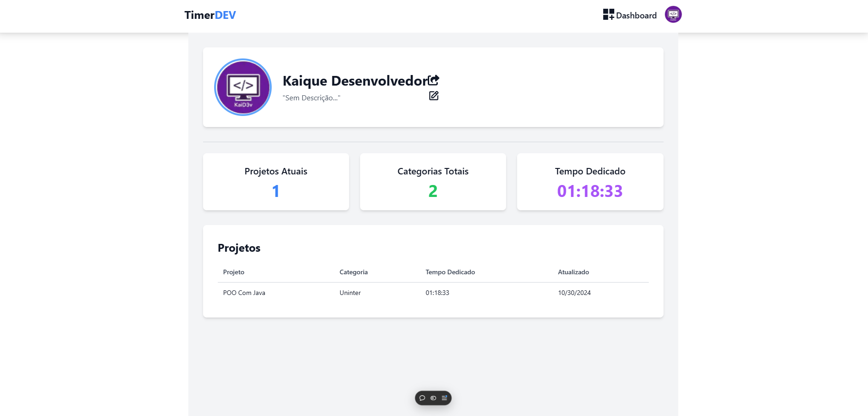Click the Uninter category cell
The image size is (868, 416).
pos(350,293)
